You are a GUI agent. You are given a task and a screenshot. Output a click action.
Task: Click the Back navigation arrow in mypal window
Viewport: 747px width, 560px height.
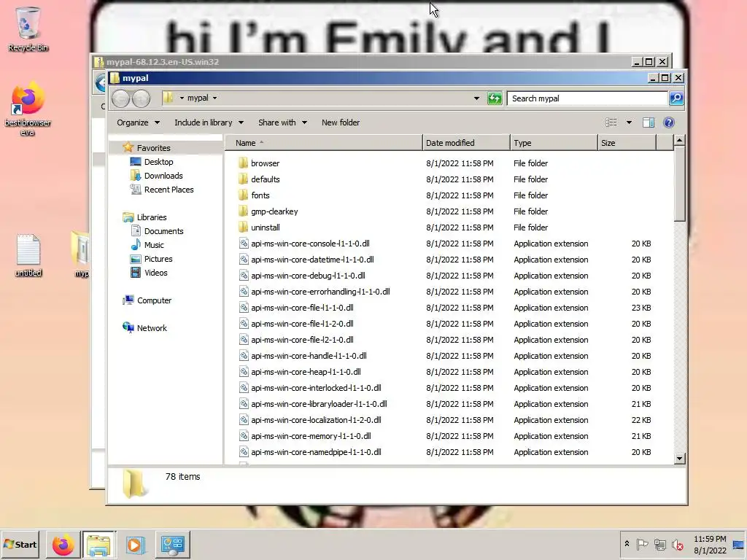[121, 98]
